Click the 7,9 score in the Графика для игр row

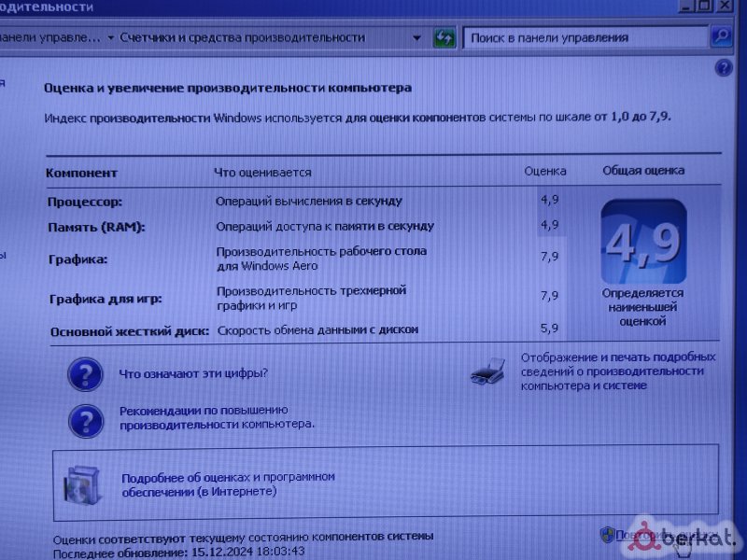(x=549, y=296)
